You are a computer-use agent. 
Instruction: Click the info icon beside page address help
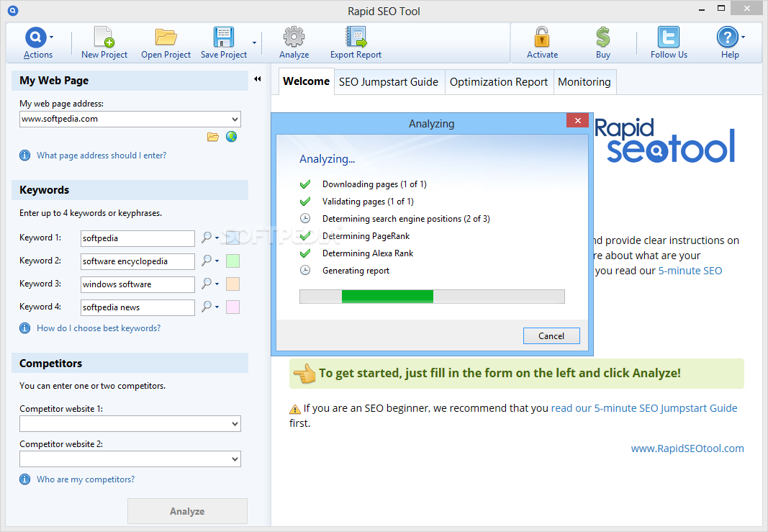pos(25,155)
